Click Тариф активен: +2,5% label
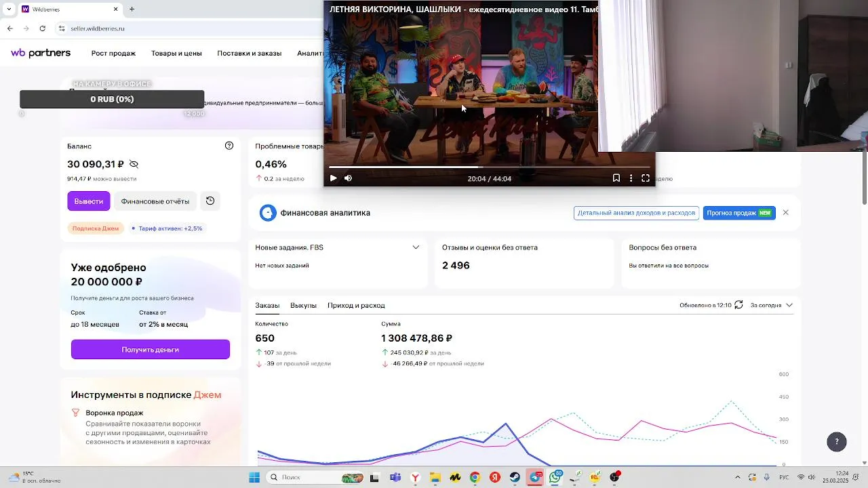This screenshot has width=868, height=488. [167, 228]
